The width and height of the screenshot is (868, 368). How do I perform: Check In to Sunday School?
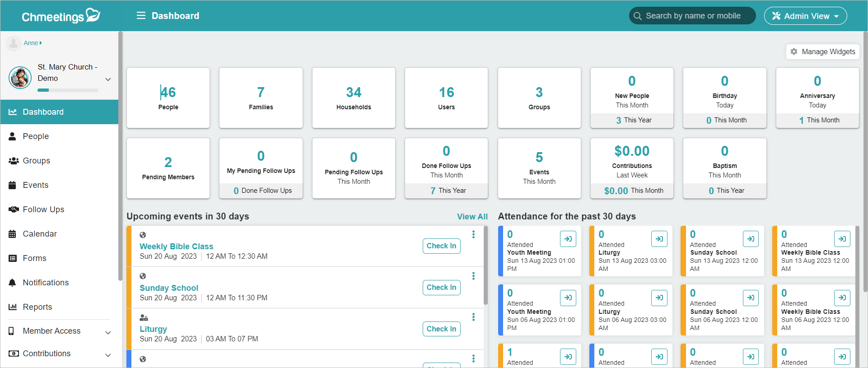click(x=441, y=288)
